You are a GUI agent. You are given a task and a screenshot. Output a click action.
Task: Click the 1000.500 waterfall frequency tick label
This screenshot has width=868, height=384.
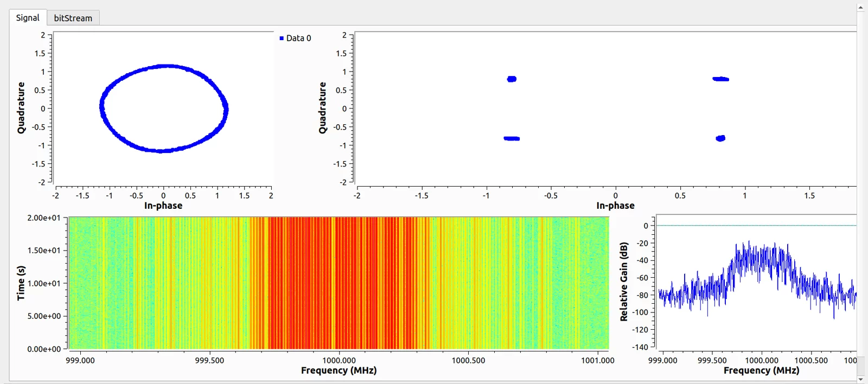[469, 360]
